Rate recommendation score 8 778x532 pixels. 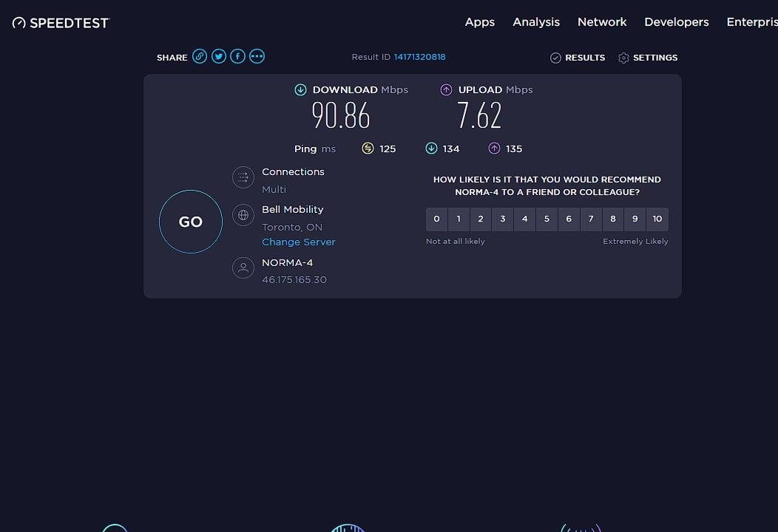tap(613, 219)
